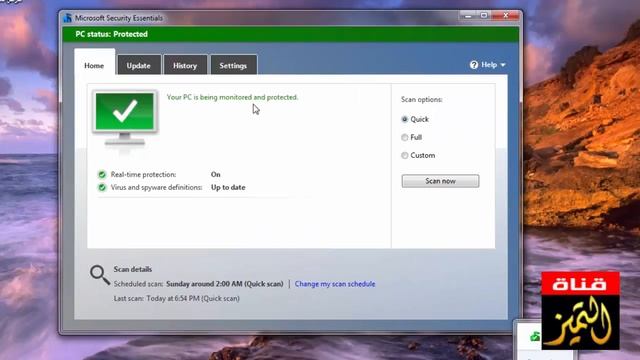Image resolution: width=640 pixels, height=360 pixels.
Task: Click the green monitor checkmark status icon
Action: pyautogui.click(x=124, y=118)
